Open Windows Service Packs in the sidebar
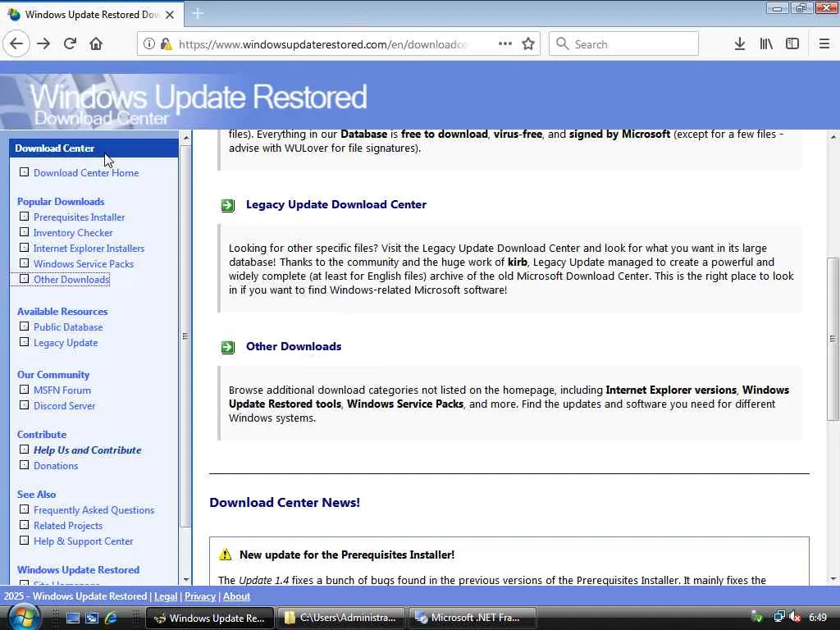Screen dimensions: 840x630 coord(84,264)
